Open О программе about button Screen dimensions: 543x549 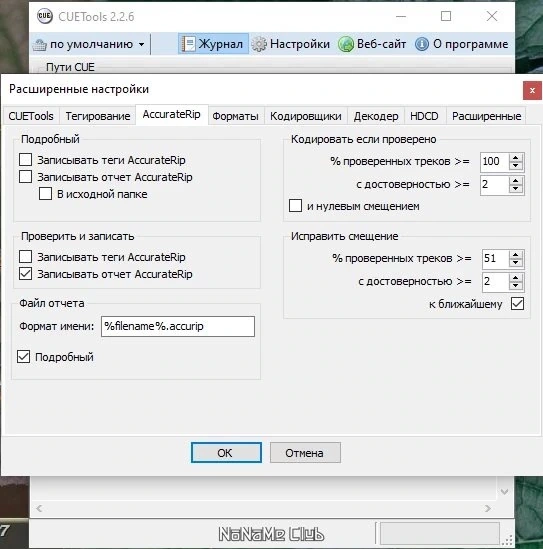[x=462, y=44]
